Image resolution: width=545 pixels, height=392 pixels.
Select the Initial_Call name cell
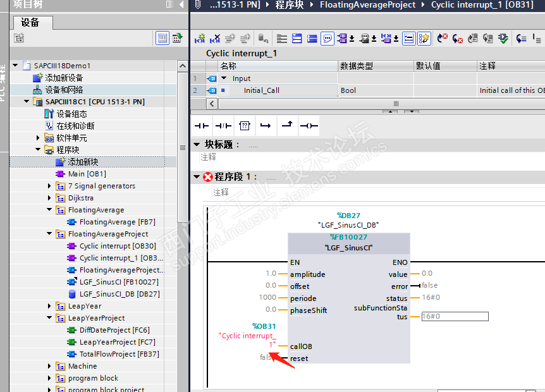pos(278,90)
